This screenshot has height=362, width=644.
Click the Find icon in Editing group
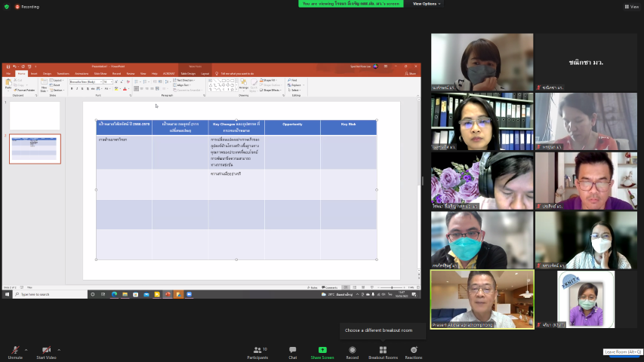293,80
